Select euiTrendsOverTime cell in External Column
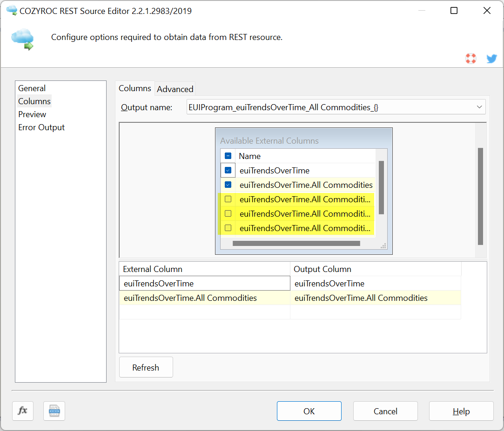Image resolution: width=504 pixels, height=431 pixels. point(204,284)
